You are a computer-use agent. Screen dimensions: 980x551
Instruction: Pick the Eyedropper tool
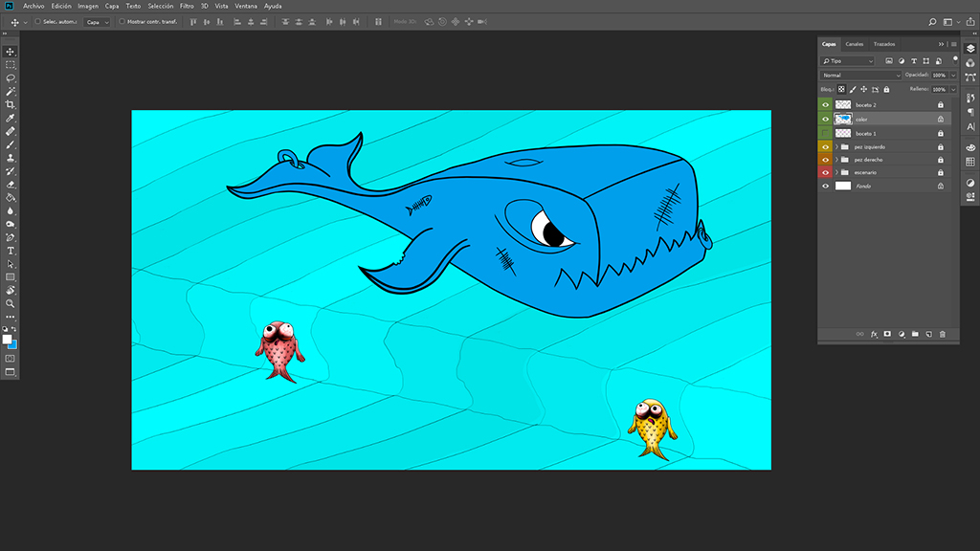tap(11, 118)
